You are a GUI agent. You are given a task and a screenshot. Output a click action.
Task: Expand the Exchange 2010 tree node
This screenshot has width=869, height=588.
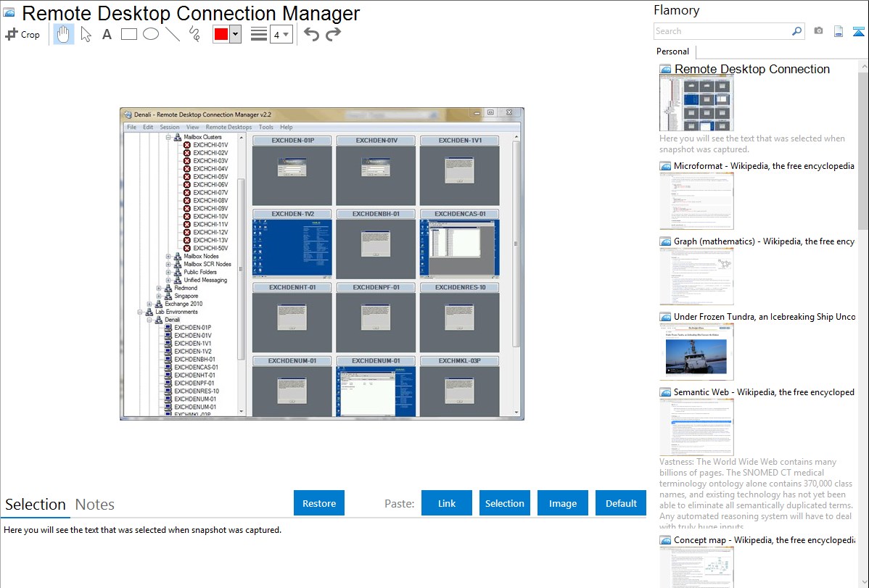(149, 304)
